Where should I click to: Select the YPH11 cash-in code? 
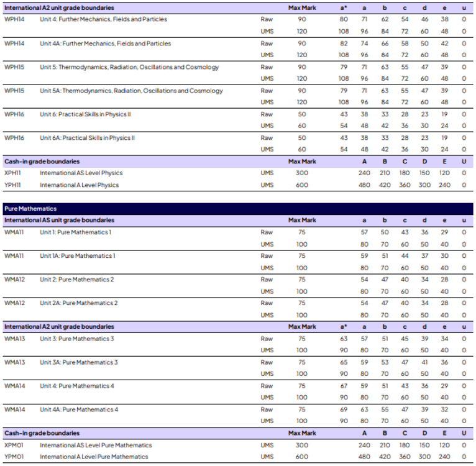point(14,185)
